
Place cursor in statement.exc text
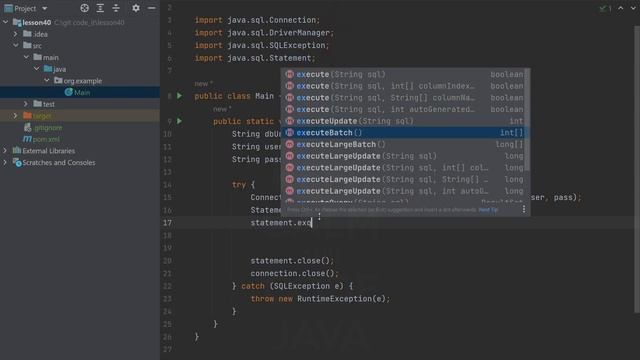(x=281, y=223)
